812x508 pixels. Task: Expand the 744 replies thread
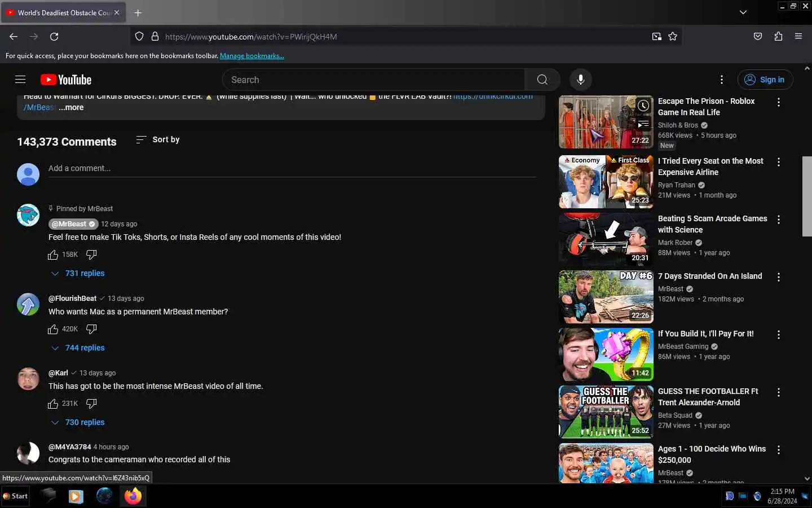point(78,348)
